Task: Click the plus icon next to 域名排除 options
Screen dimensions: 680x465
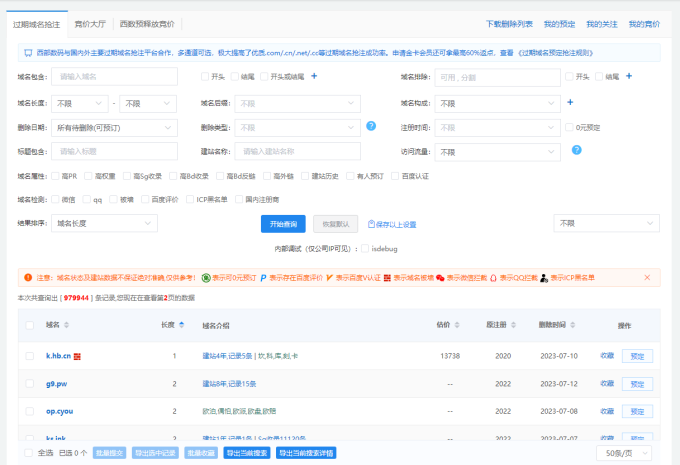Action: point(629,76)
